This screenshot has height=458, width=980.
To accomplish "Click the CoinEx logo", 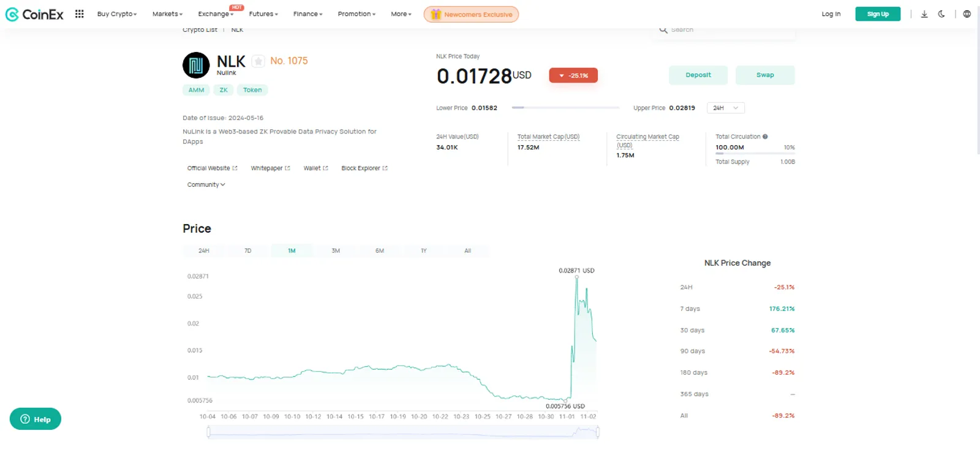I will click(34, 14).
